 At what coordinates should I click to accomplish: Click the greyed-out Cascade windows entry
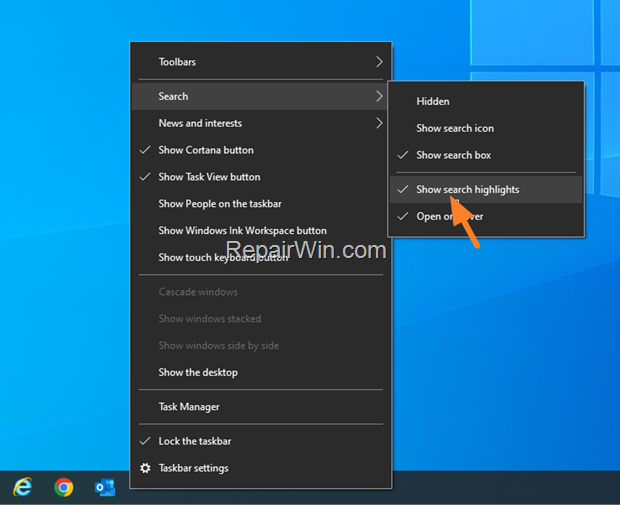pos(261,292)
